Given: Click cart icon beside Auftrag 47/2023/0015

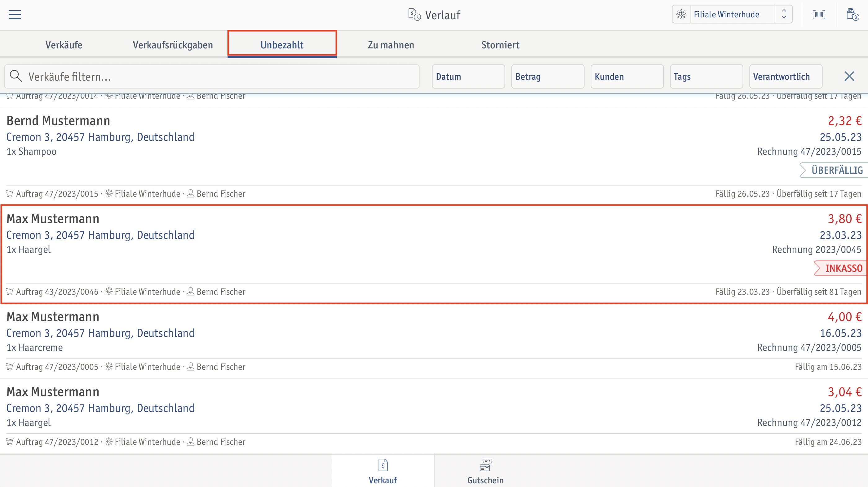Looking at the screenshot, I should point(10,194).
